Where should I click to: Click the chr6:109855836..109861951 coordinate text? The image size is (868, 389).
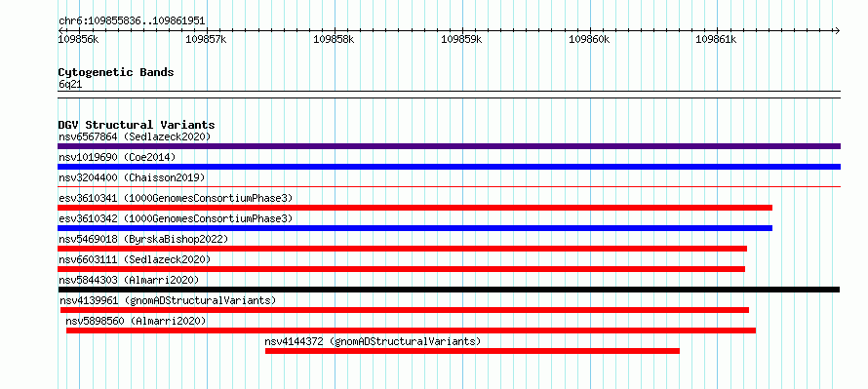coord(132,21)
